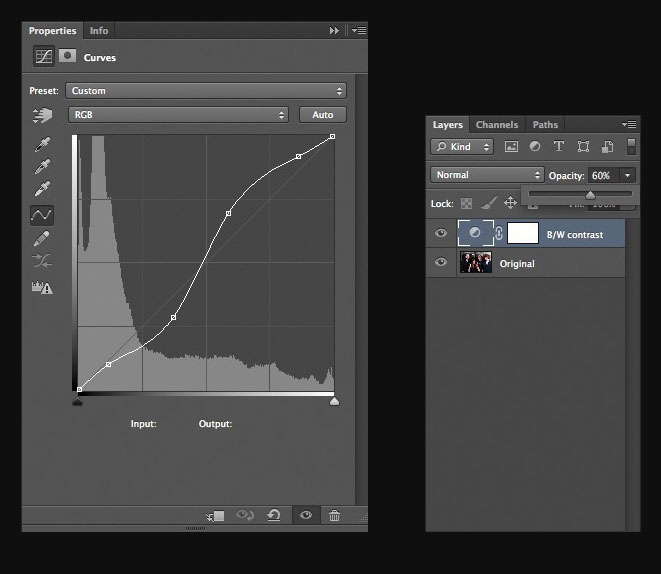Switch to the Info tab
This screenshot has height=574, width=661.
(x=99, y=31)
